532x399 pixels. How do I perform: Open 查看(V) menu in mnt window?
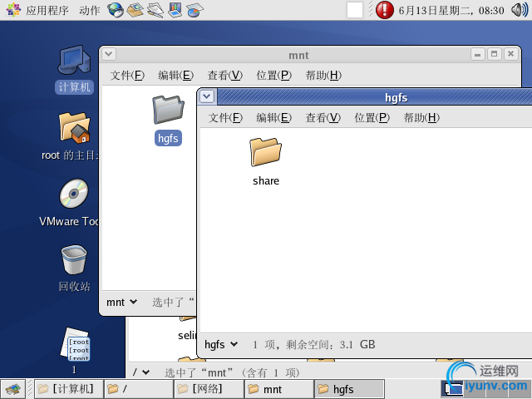click(x=225, y=76)
